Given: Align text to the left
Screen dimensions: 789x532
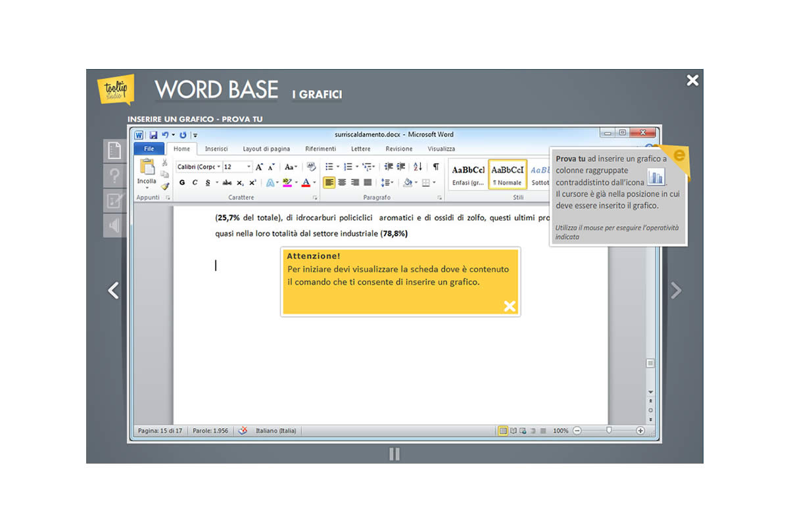Looking at the screenshot, I should (329, 183).
